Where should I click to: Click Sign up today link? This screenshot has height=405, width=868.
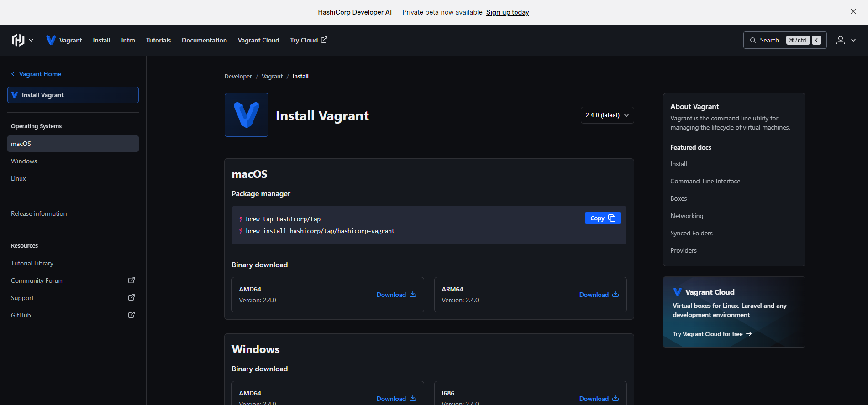click(507, 12)
